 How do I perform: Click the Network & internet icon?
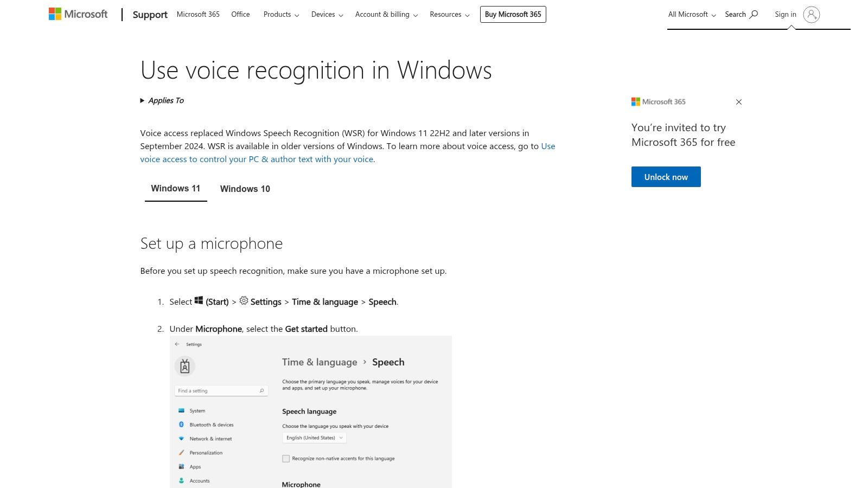click(181, 439)
